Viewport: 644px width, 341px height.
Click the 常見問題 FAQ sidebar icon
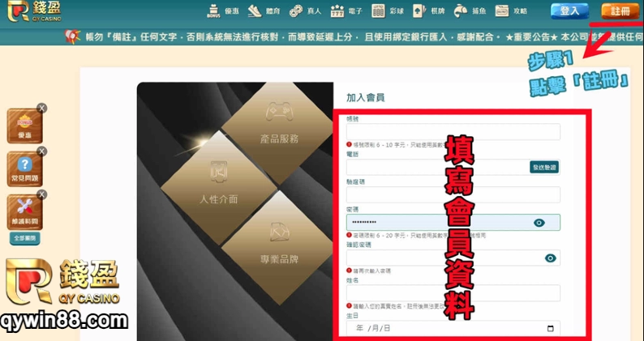tap(24, 167)
